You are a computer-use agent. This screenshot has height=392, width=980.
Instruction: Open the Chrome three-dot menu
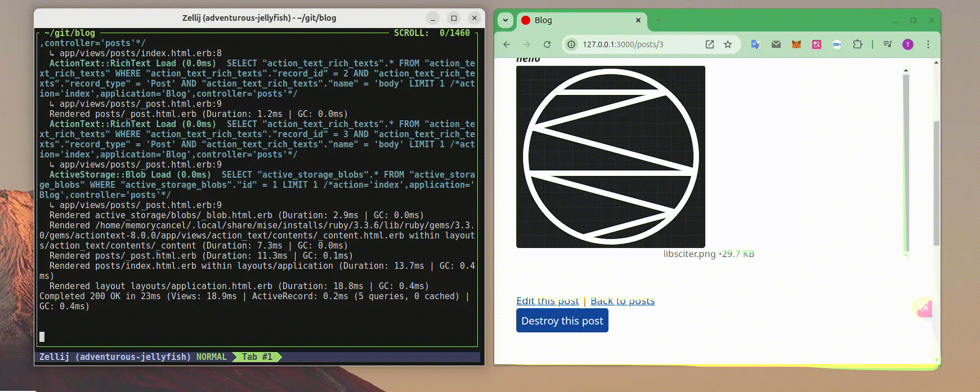click(928, 44)
